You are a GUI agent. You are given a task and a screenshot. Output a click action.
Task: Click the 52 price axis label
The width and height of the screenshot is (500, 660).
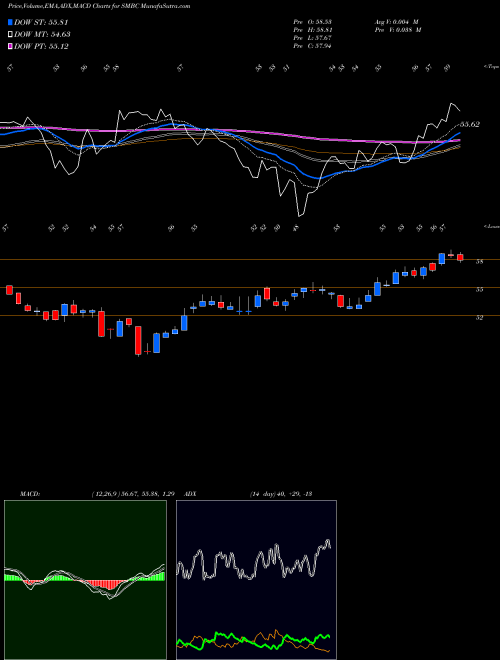[479, 318]
